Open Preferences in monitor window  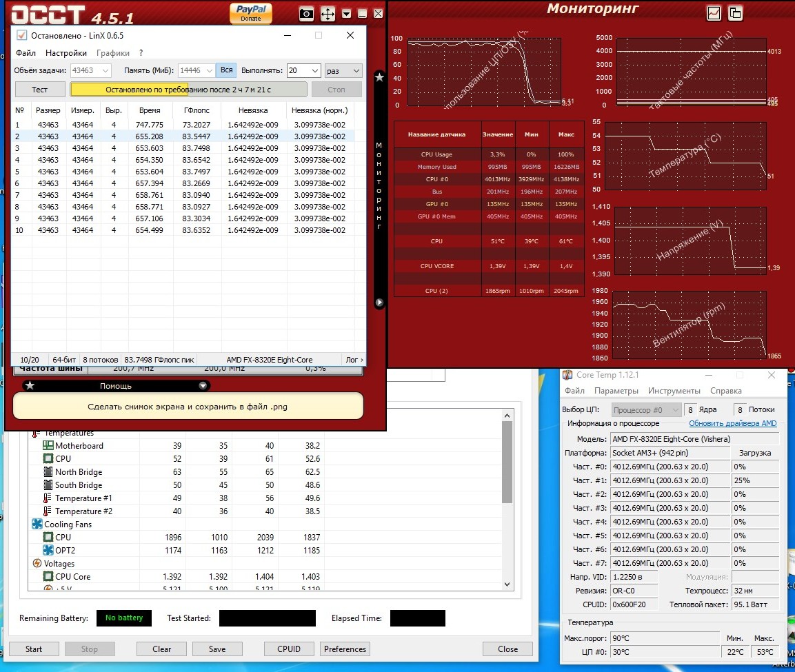[x=345, y=649]
